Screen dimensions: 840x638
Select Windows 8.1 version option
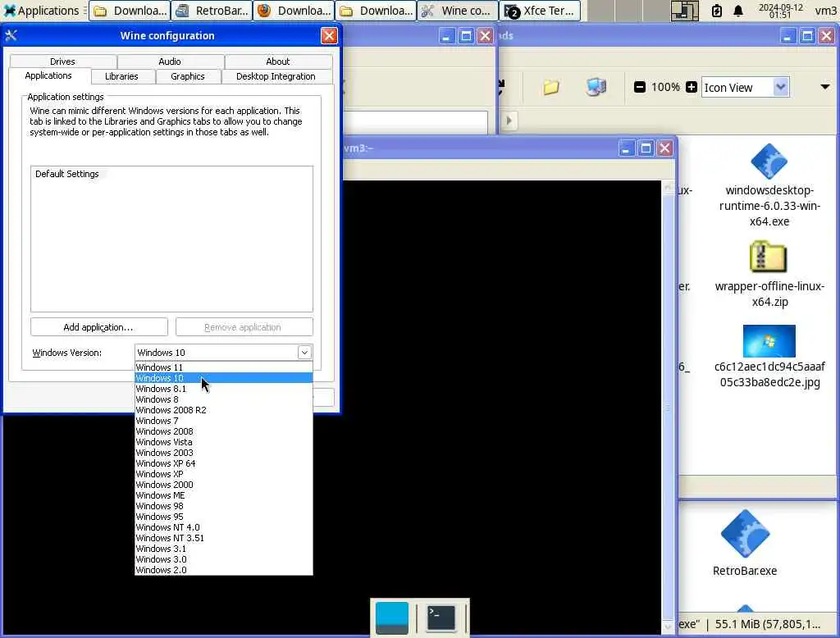[223, 389]
